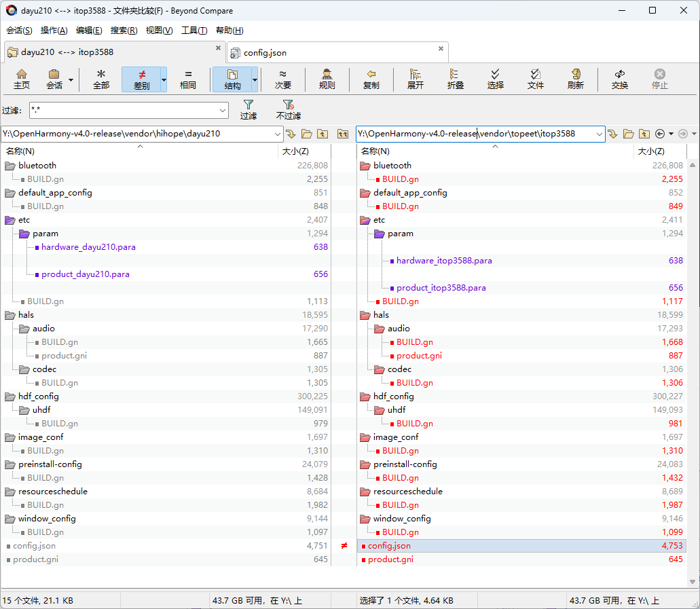Click the 主页 home toolbar icon

[22, 79]
